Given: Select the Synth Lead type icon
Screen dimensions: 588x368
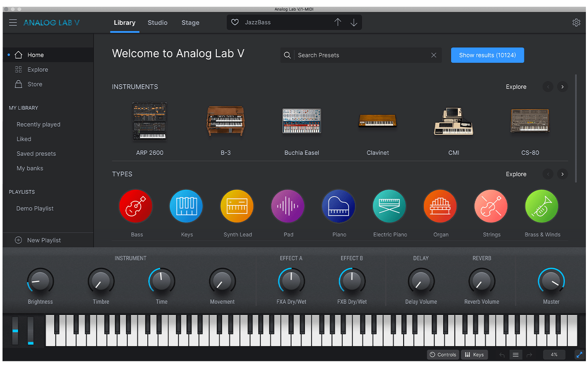Looking at the screenshot, I should click(x=237, y=206).
